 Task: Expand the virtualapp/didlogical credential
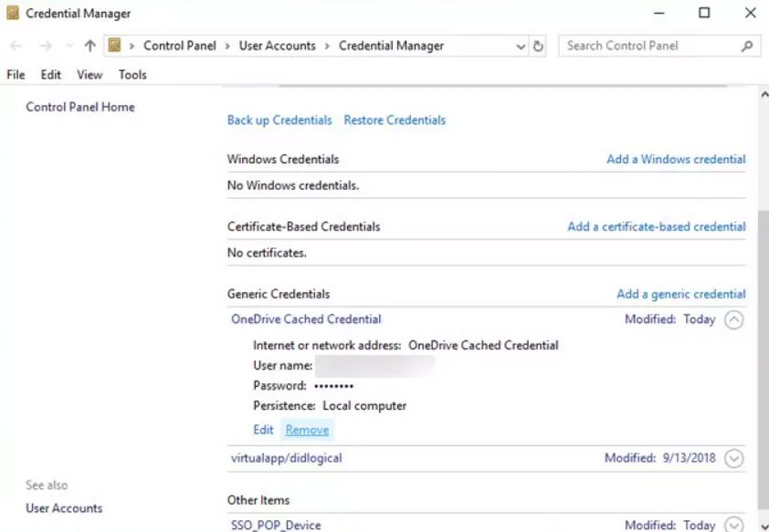point(733,459)
